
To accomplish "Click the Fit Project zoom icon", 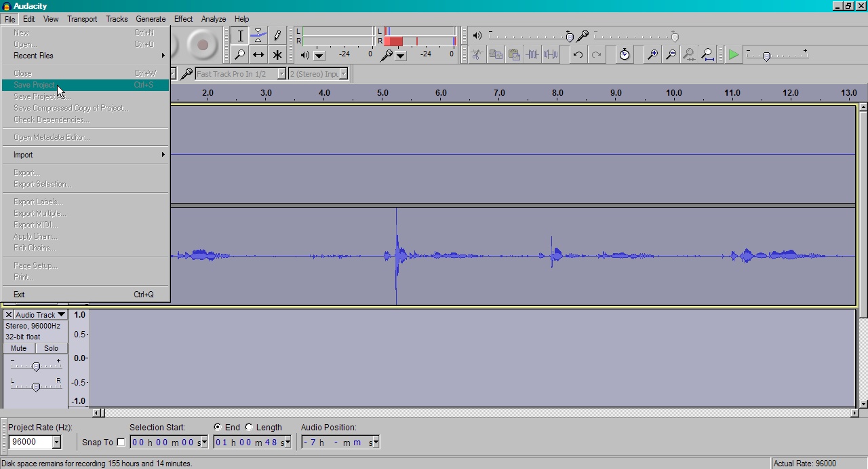I will [707, 54].
